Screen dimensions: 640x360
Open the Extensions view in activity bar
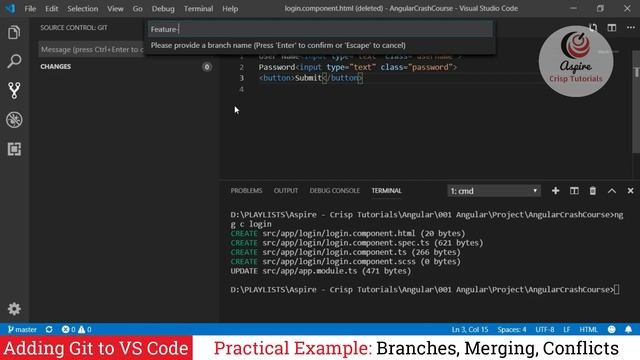pos(14,149)
